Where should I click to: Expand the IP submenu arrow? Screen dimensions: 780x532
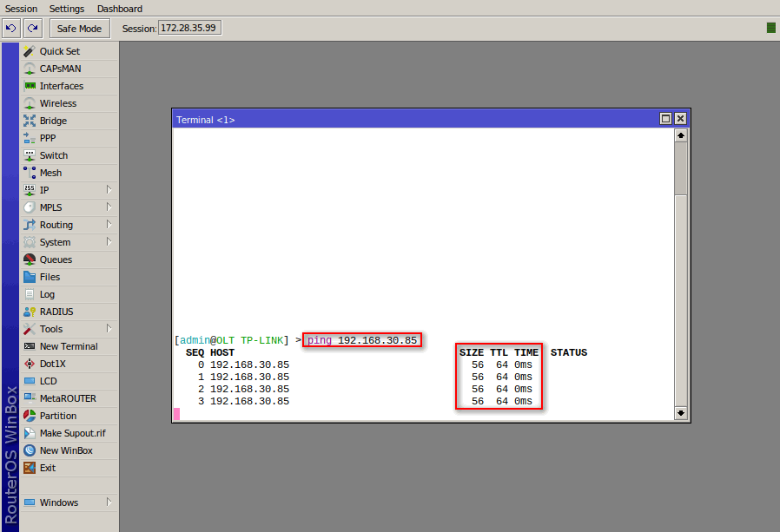109,190
